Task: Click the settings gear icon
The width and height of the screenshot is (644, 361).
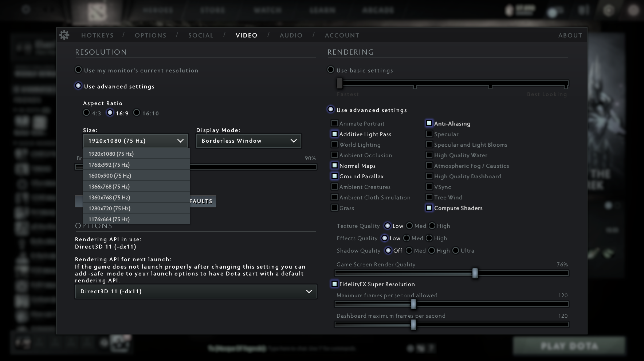Action: pyautogui.click(x=64, y=35)
